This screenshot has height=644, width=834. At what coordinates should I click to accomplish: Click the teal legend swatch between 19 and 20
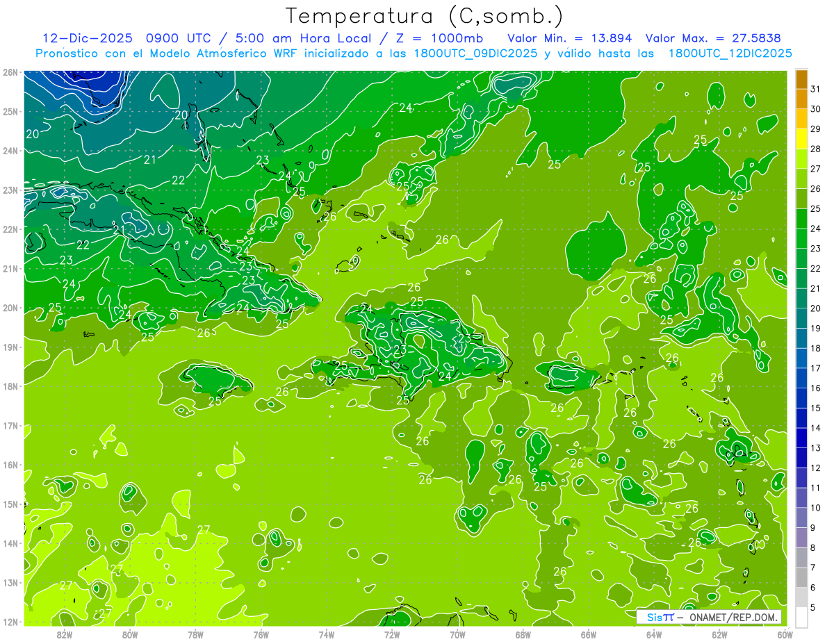801,318
